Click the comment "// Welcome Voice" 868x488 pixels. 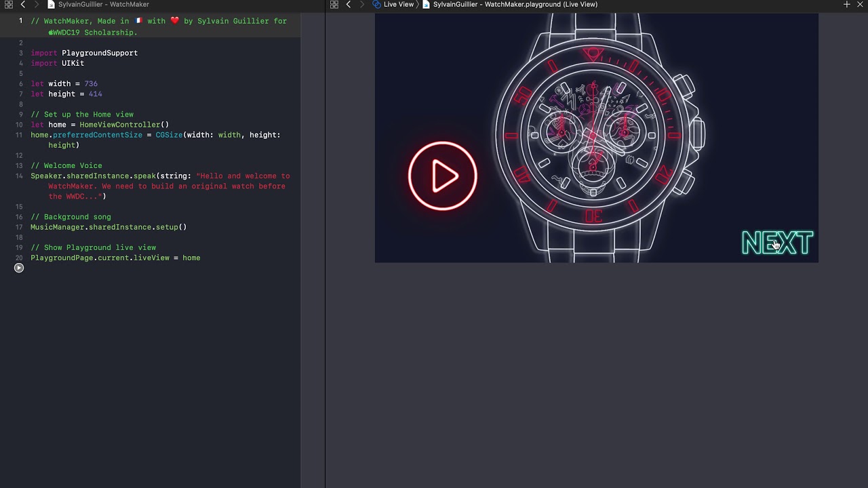pyautogui.click(x=66, y=165)
